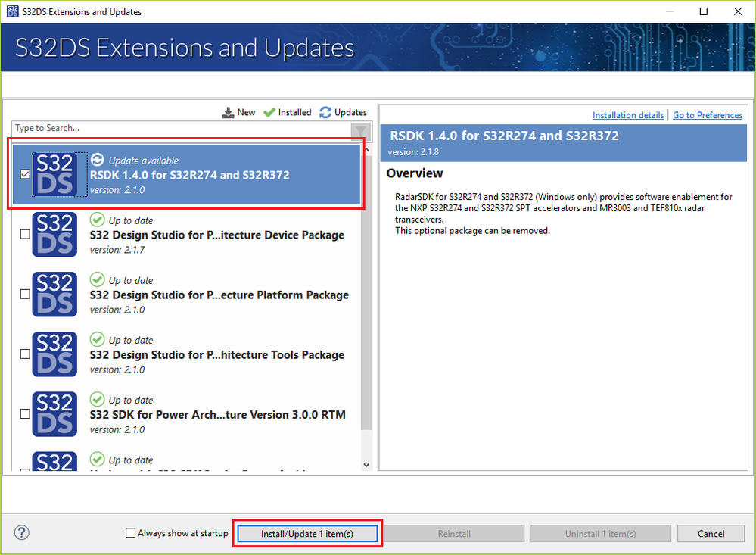Click version 2.1.0 under RSDK 1.4.0 entry
This screenshot has width=756, height=555.
[x=117, y=190]
